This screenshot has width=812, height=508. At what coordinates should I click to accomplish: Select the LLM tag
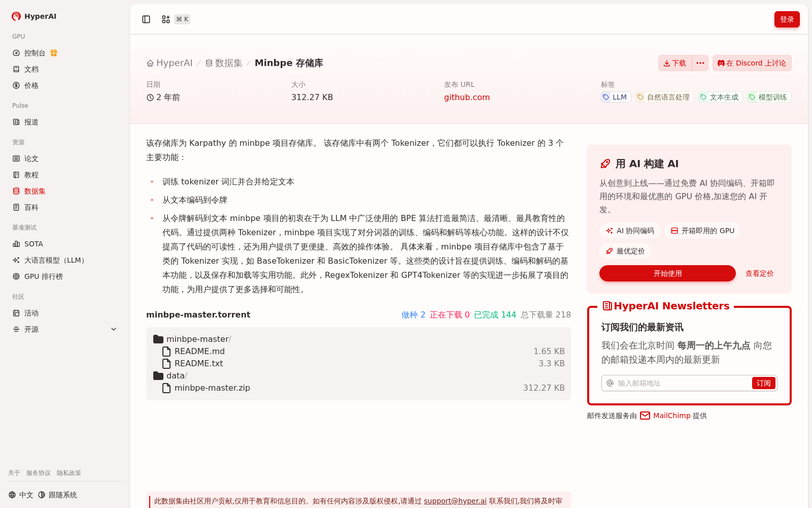tap(616, 97)
